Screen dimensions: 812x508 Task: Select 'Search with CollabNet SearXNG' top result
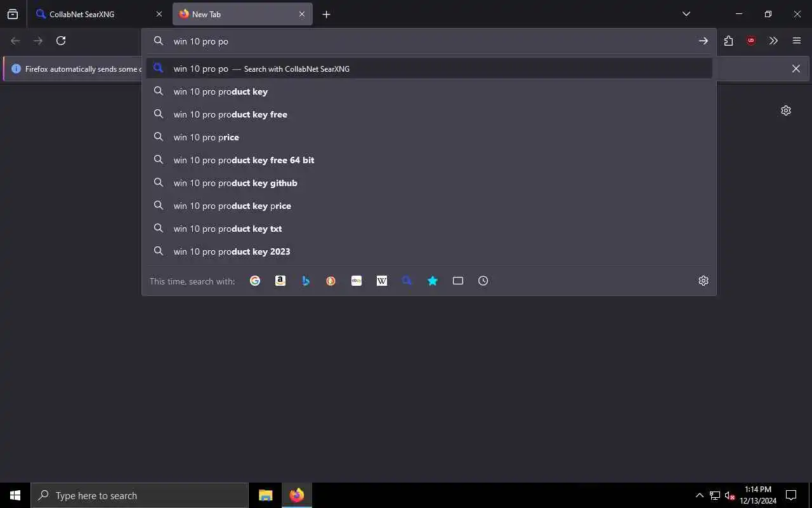(x=429, y=69)
